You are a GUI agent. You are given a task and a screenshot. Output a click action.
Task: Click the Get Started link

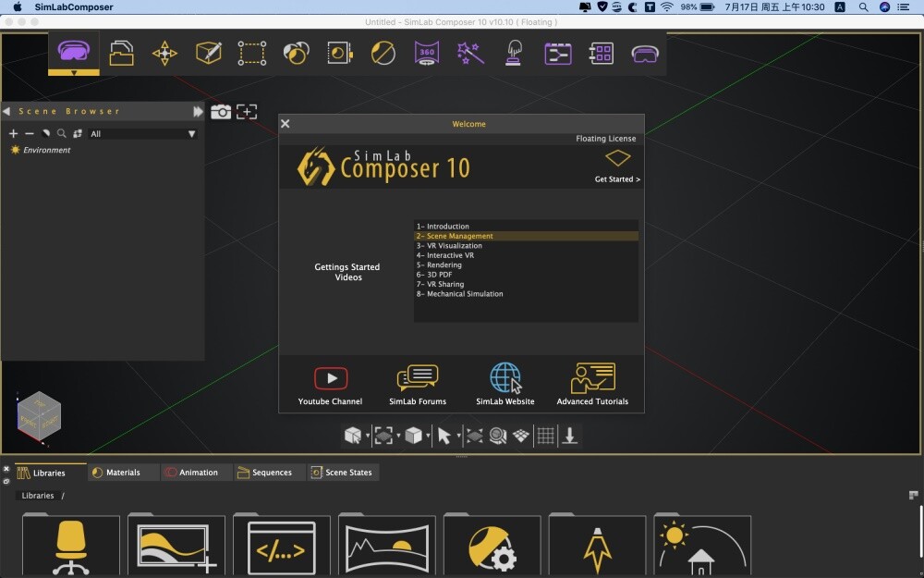(617, 179)
